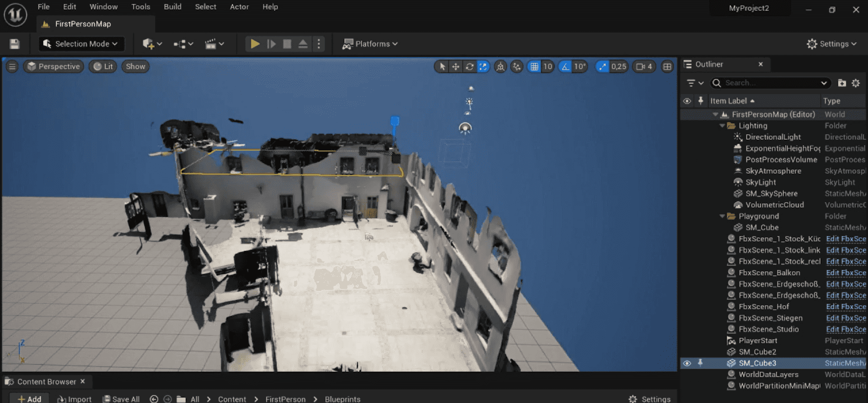This screenshot has height=403, width=868.
Task: Toggle rotation snapping
Action: click(565, 66)
